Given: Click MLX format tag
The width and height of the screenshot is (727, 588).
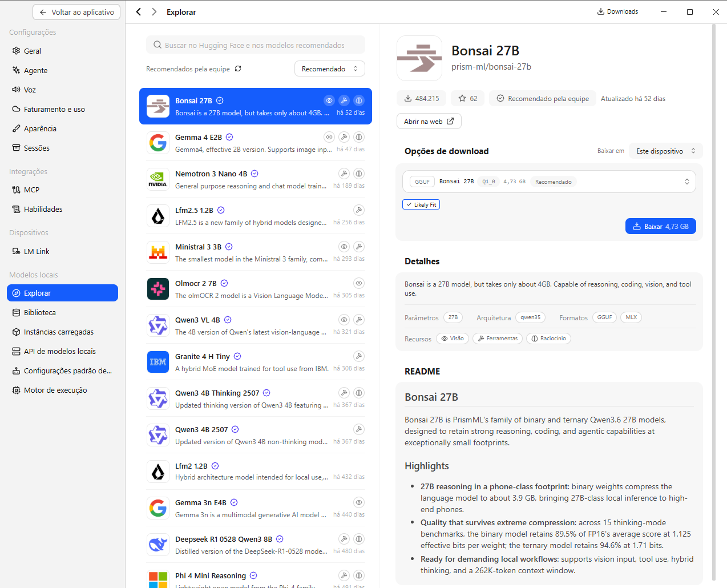Looking at the screenshot, I should coord(631,317).
